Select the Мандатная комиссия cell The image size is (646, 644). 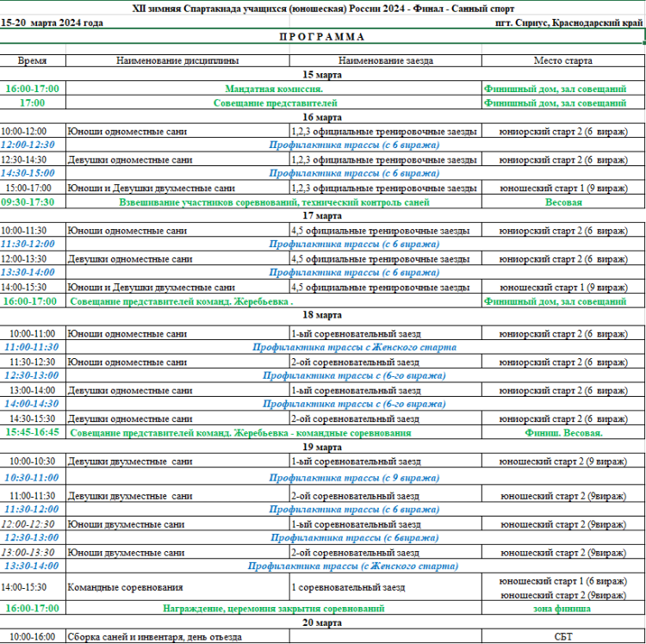[x=274, y=89]
